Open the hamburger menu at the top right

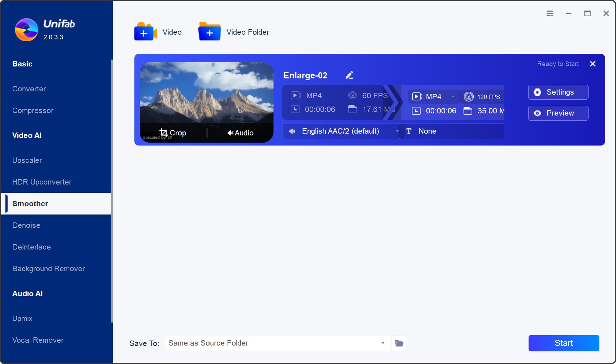pos(550,13)
